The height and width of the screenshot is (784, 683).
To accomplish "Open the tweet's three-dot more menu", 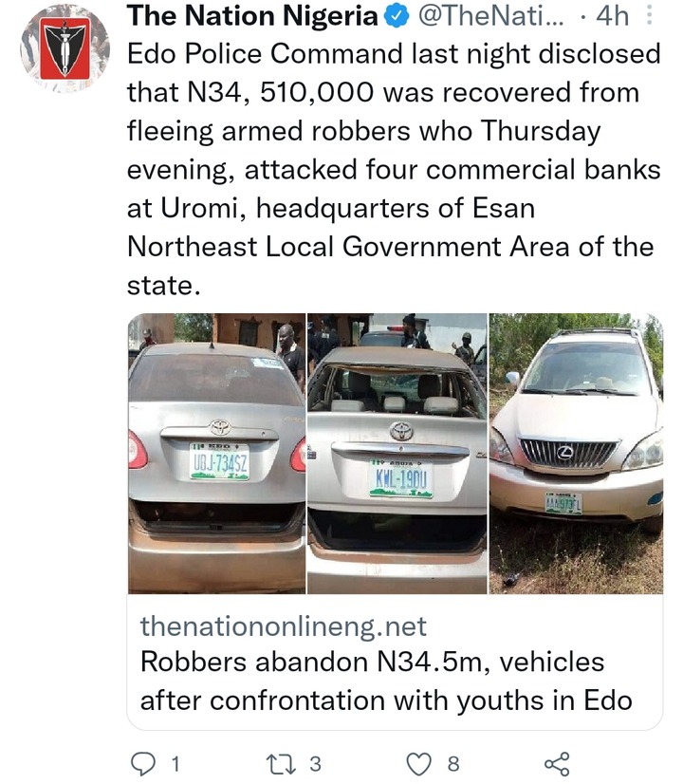I will [649, 16].
